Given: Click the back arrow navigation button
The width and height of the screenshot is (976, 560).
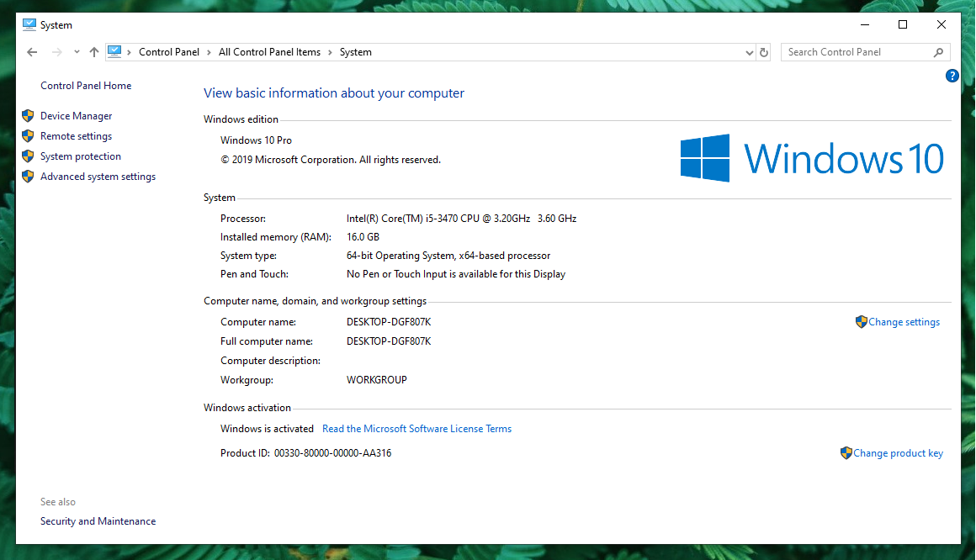Looking at the screenshot, I should (32, 52).
